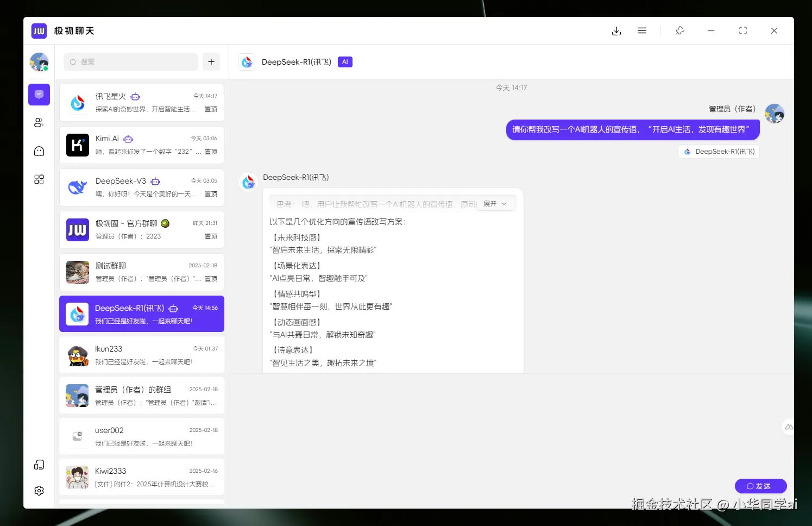Open the settings gear in the sidebar
Screen dimensions: 812x526
tap(39, 491)
